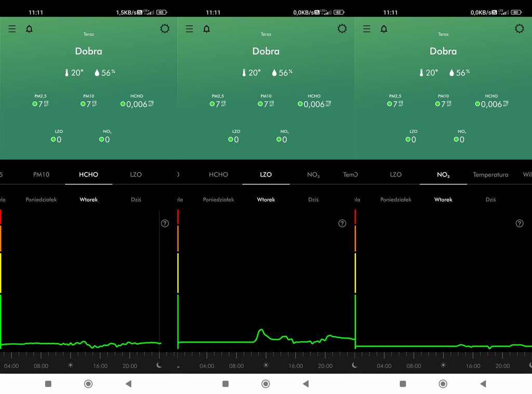Tap red level band on LZO chart scale

pos(178,217)
